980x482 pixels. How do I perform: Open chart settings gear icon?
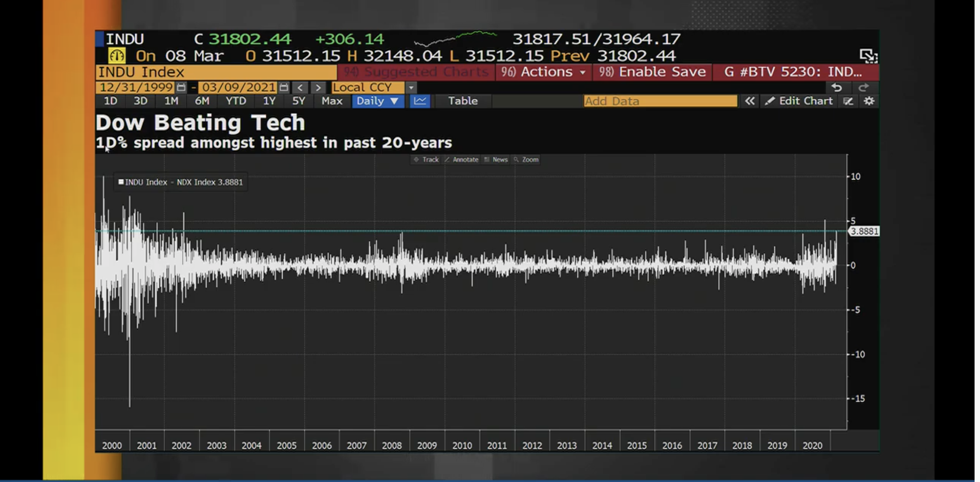869,101
